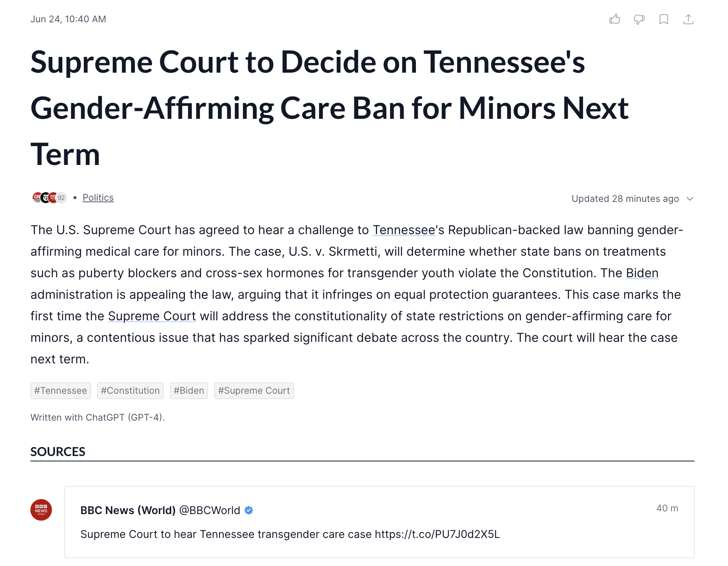Follow the Tennessee link in article text
The height and width of the screenshot is (566, 728).
click(404, 230)
